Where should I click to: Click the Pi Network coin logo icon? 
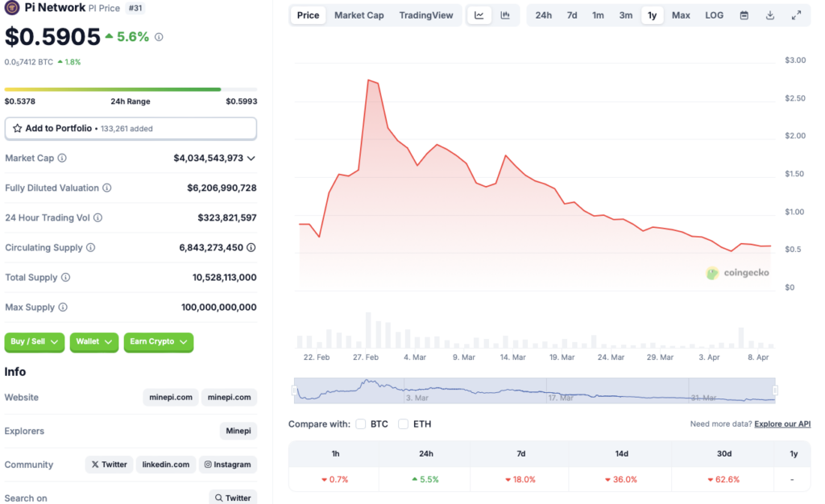point(11,8)
